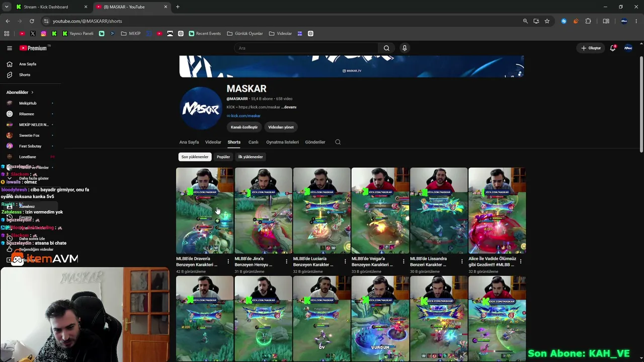The image size is (644, 362).
Task: Select the Son yüklenenler filter chip
Action: [195, 157]
